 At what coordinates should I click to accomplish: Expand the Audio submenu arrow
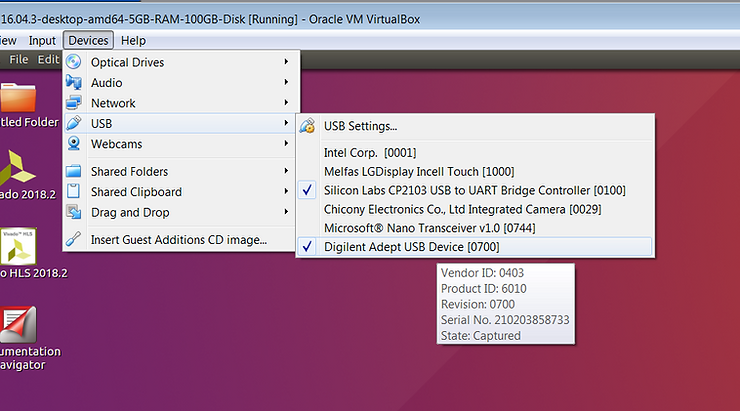[286, 82]
